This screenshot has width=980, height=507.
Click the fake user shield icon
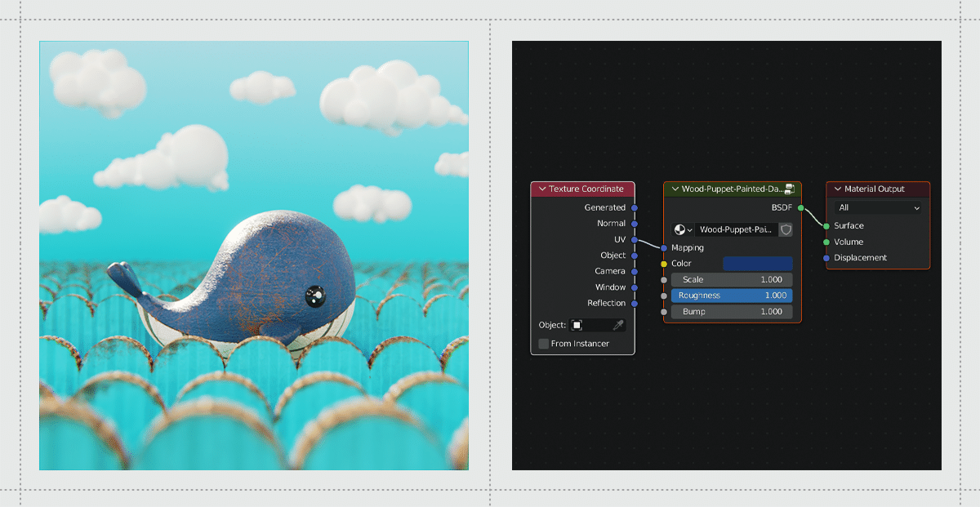coord(786,230)
